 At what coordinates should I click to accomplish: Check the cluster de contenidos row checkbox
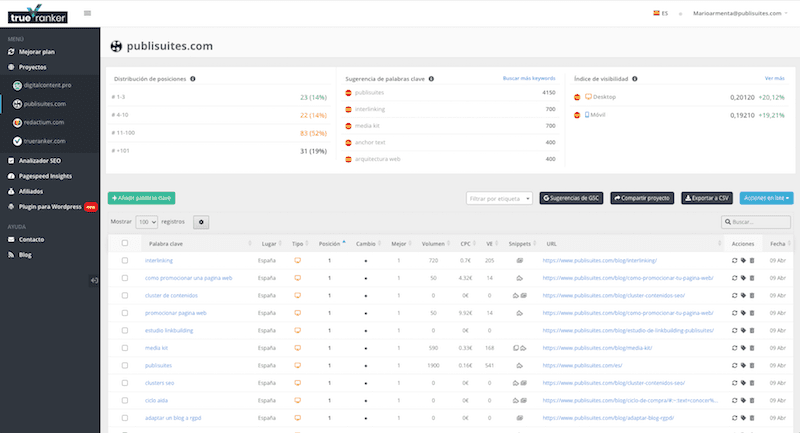click(x=124, y=295)
